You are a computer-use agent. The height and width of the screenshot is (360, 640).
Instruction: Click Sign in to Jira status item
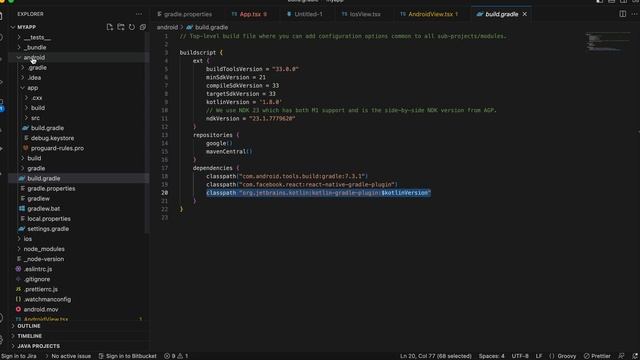coord(19,356)
